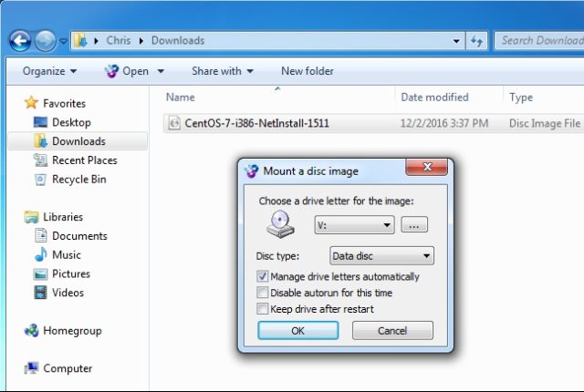Click the Libraries icon
This screenshot has width=584, height=392.
[31, 217]
